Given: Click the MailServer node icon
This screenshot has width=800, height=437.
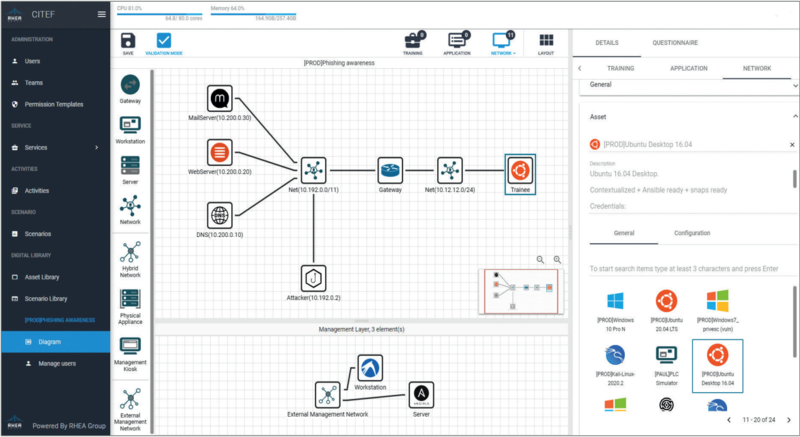Looking at the screenshot, I should (x=219, y=98).
